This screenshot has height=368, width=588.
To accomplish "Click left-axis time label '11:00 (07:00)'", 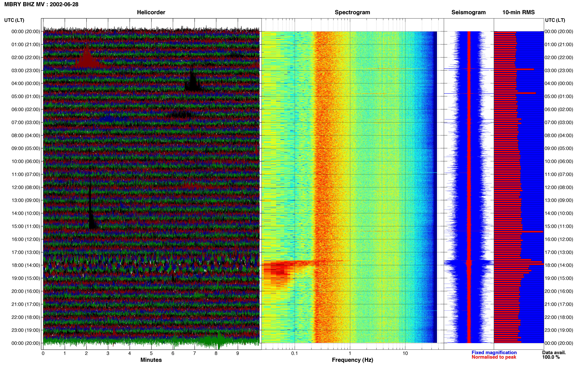I will (x=26, y=174).
